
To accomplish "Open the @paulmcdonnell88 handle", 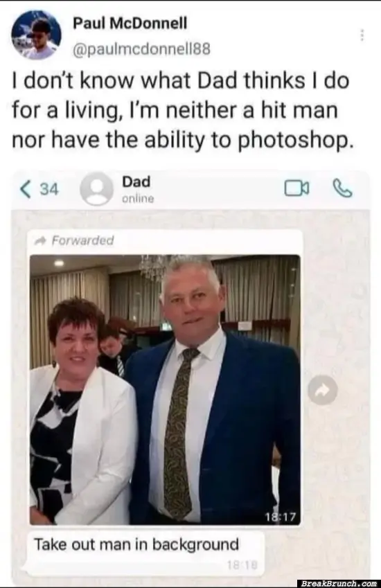I will click(x=141, y=49).
